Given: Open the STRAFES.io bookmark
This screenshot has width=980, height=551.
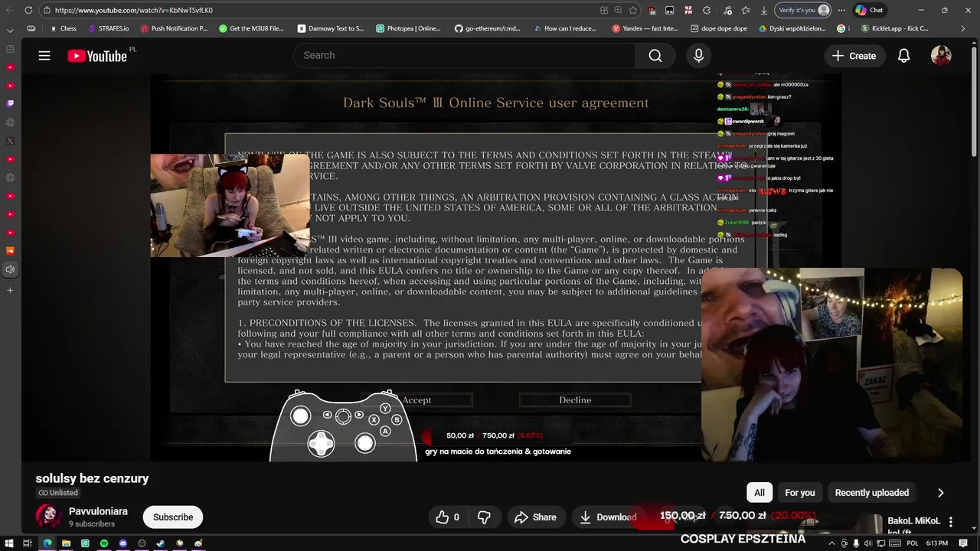Looking at the screenshot, I should tap(109, 28).
